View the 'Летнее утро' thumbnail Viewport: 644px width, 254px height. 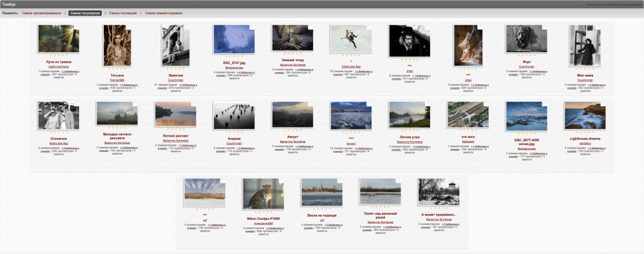point(409,115)
